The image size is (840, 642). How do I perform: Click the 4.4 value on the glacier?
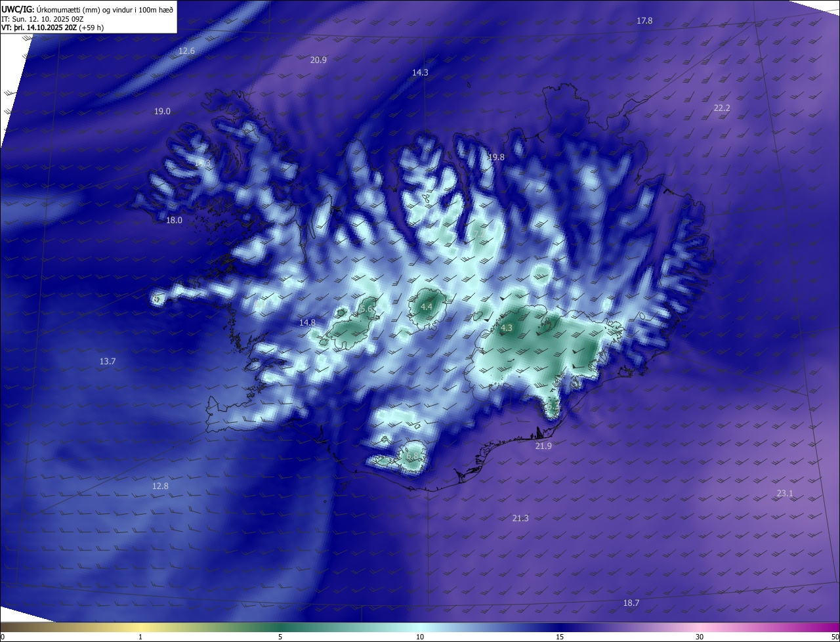(x=427, y=307)
